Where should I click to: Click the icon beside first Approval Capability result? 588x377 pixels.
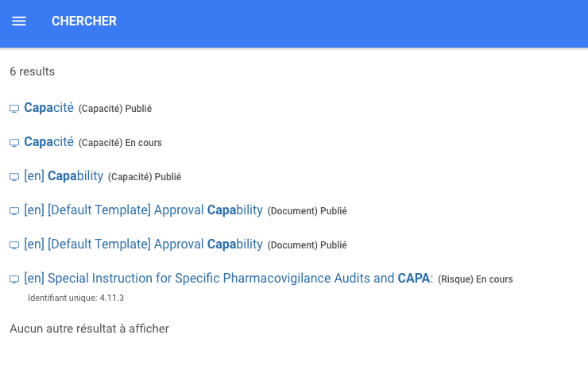[x=14, y=211]
